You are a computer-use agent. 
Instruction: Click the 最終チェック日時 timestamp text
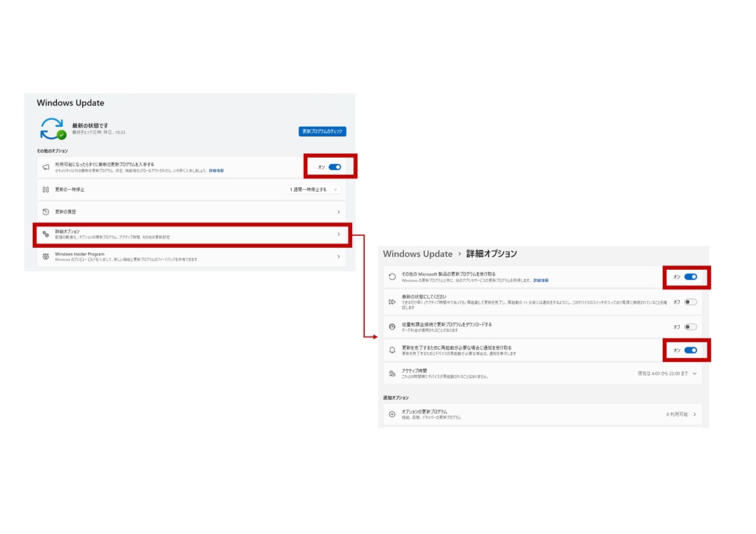point(98,132)
